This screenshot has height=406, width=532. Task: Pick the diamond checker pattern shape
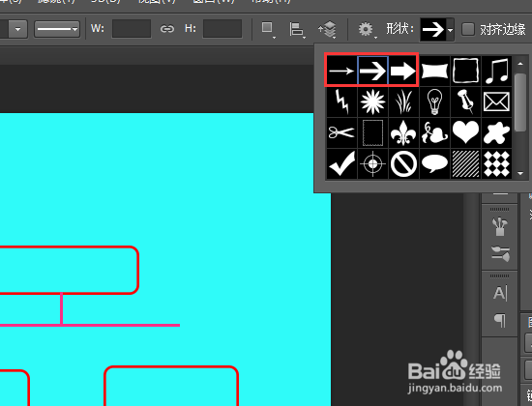(497, 163)
